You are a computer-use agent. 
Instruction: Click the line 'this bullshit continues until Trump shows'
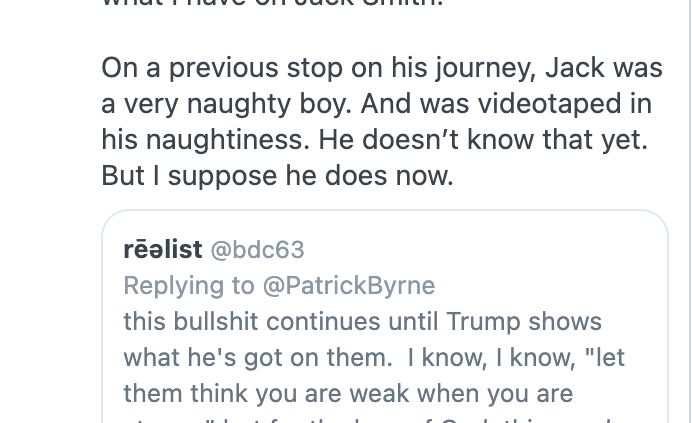(x=362, y=322)
